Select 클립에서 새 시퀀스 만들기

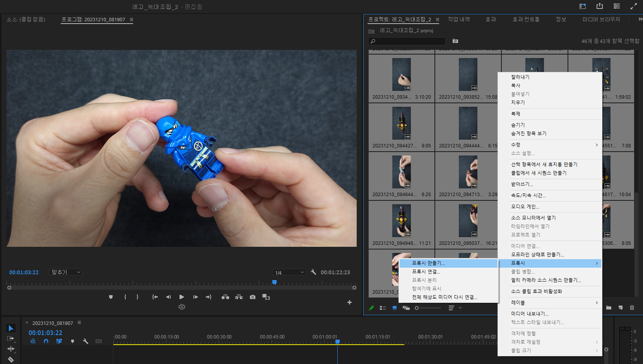pos(550,173)
